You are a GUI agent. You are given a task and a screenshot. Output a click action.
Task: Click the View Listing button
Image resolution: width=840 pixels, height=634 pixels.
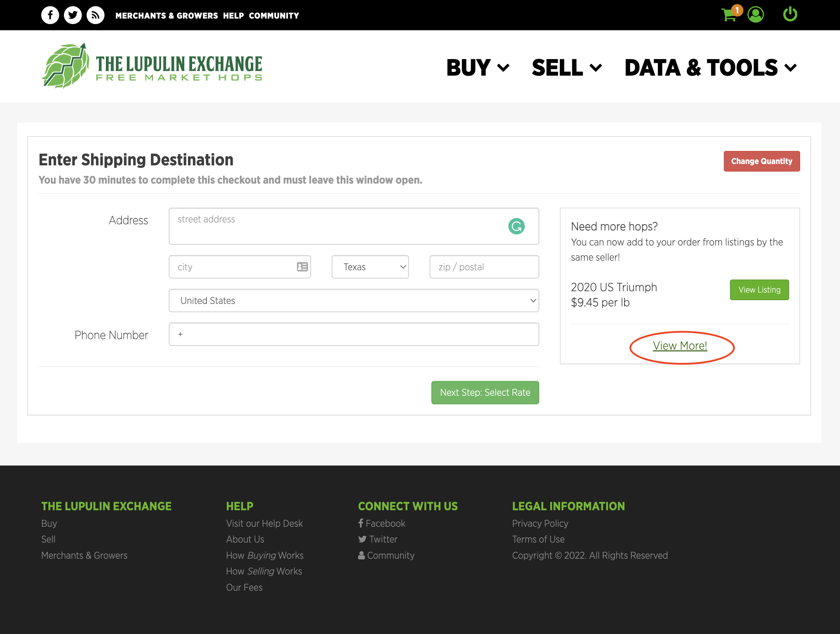pyautogui.click(x=759, y=290)
